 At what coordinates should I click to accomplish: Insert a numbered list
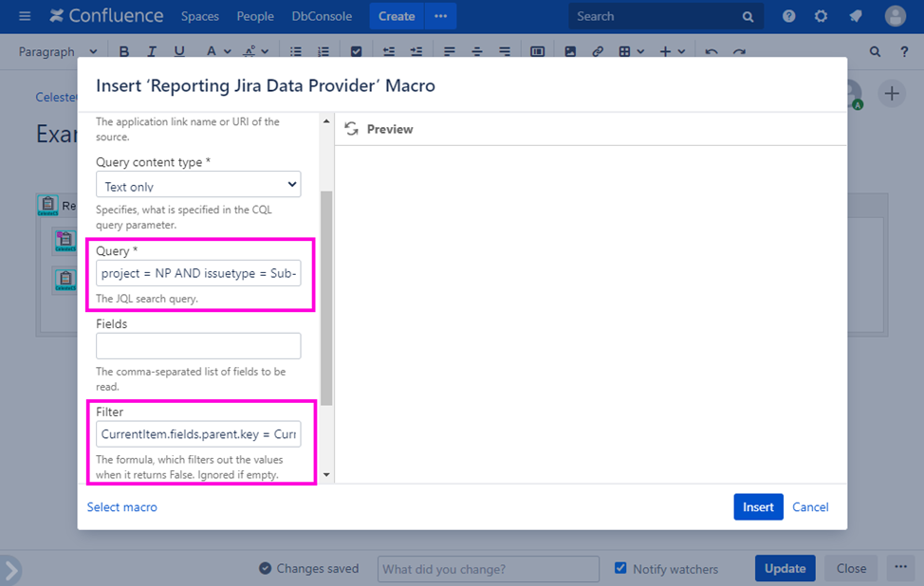tap(323, 52)
